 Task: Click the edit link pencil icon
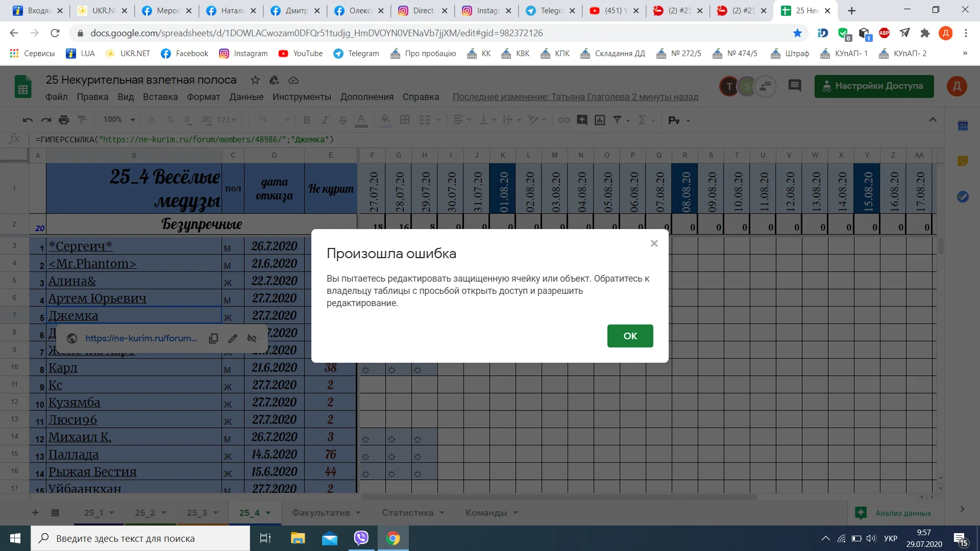[x=233, y=338]
